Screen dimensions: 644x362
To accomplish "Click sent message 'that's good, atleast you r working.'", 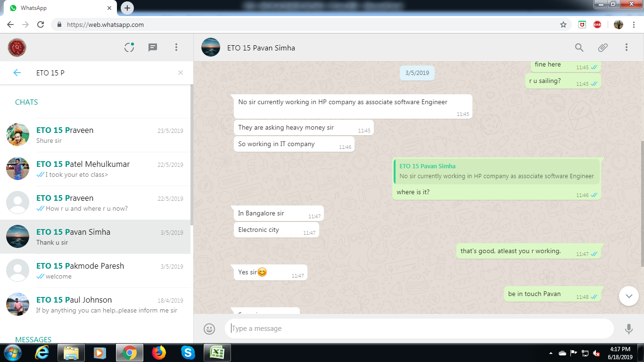I will 528,251.
